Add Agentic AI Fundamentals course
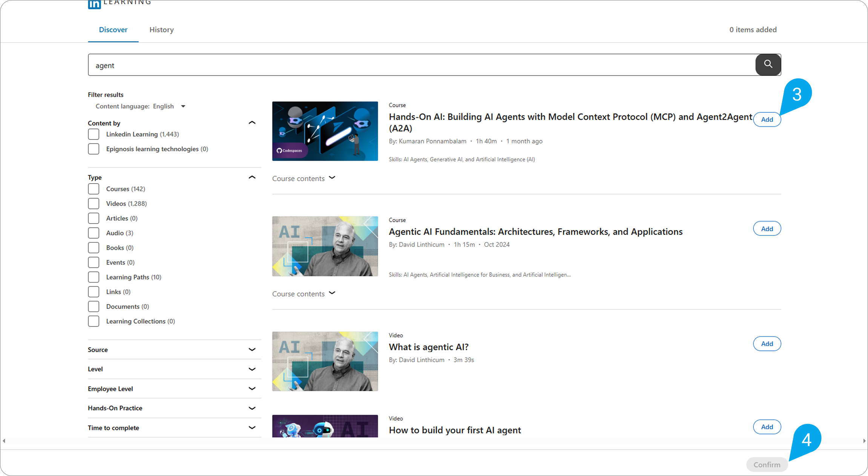 point(767,229)
